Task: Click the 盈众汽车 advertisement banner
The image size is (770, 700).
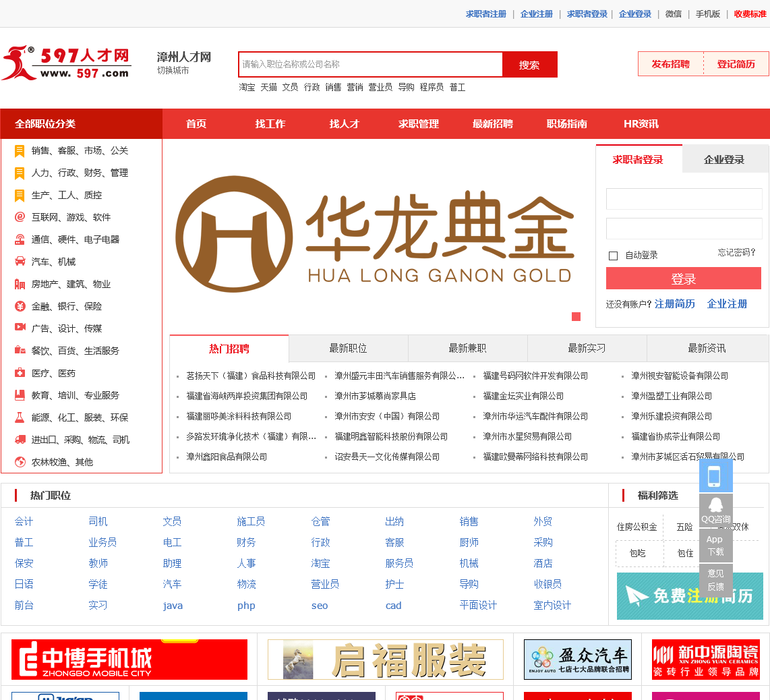Action: click(577, 660)
